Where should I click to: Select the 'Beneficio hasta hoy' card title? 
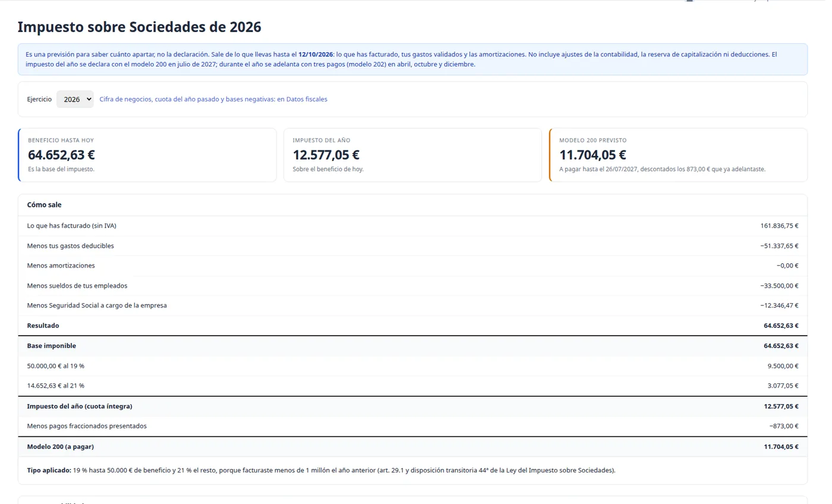click(x=61, y=140)
